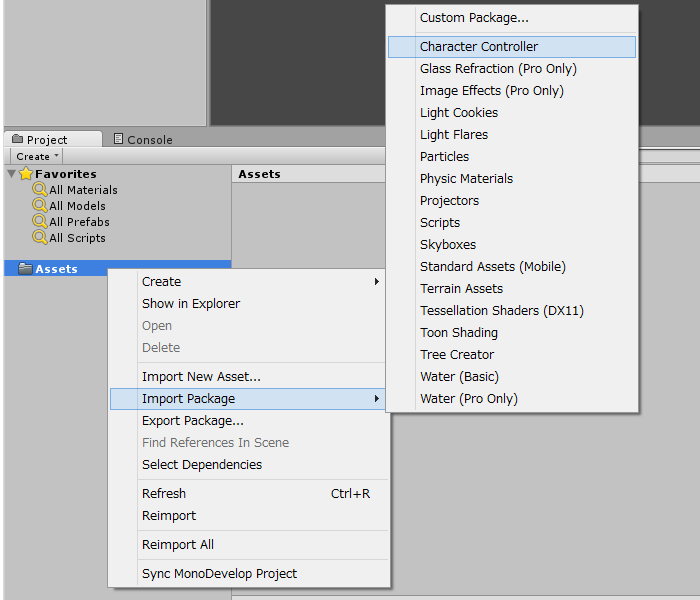Click the Favorites star icon
The width and height of the screenshot is (700, 600).
point(26,174)
